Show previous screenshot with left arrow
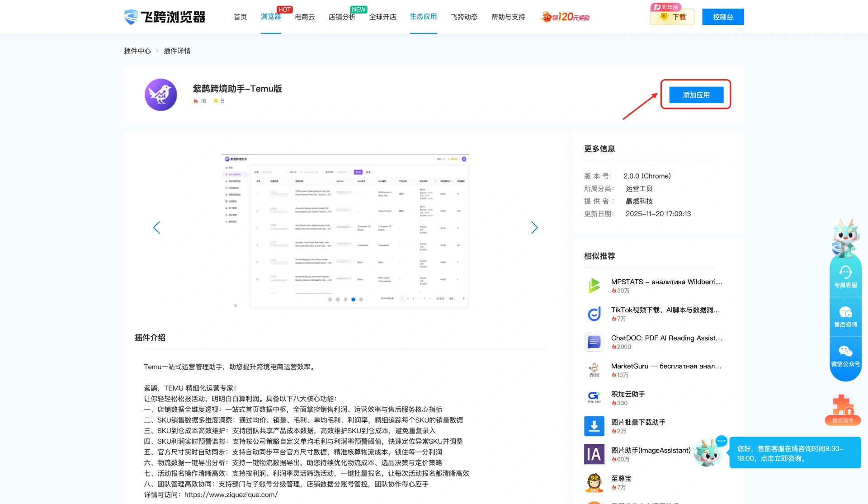Viewport: 868px width, 504px height. [156, 227]
